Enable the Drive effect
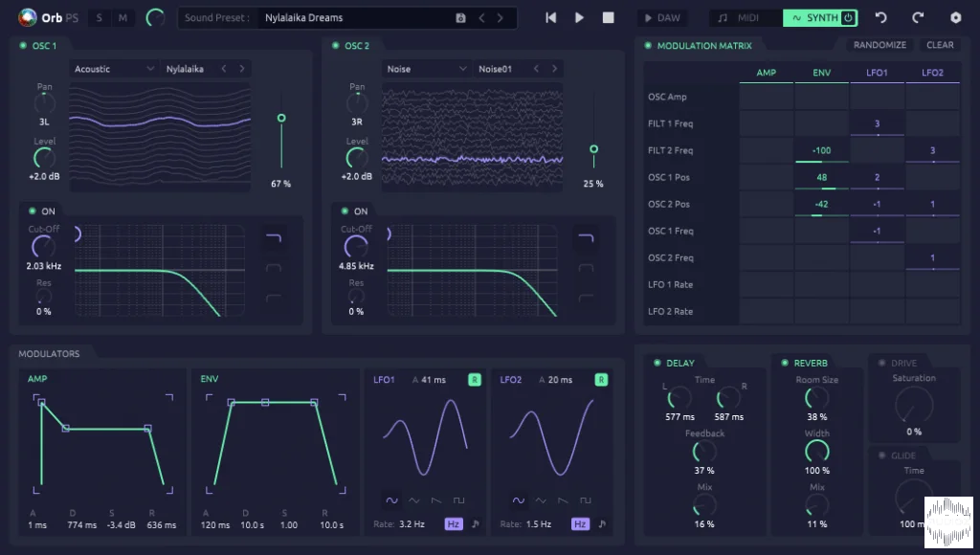This screenshot has width=980, height=555. pyautogui.click(x=881, y=363)
